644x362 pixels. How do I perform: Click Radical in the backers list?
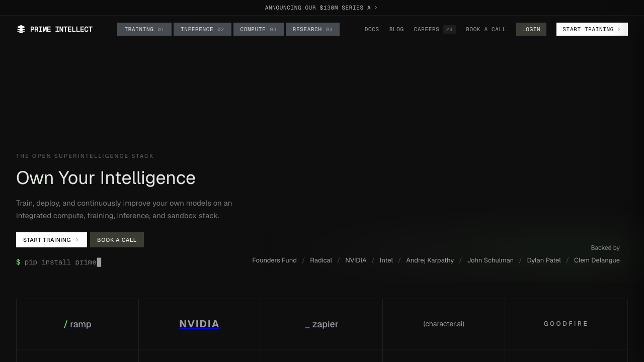coord(321,260)
